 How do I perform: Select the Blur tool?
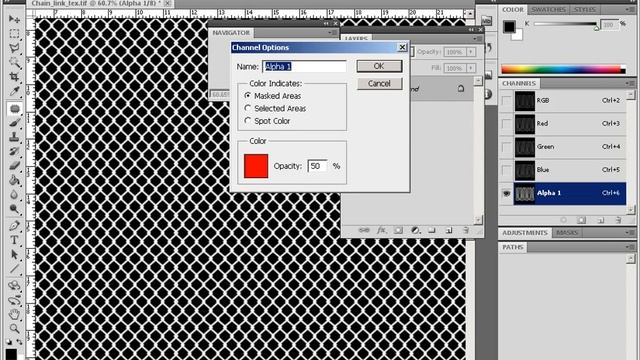pos(14,194)
